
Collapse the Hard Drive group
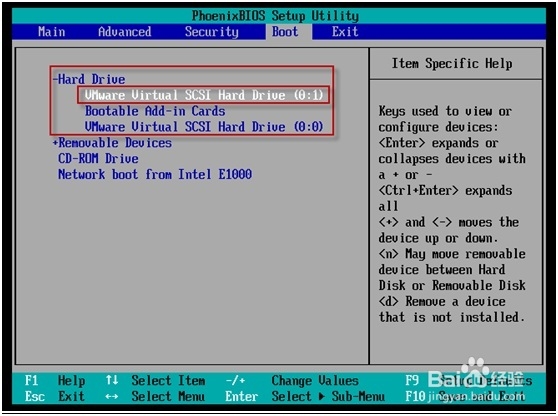pyautogui.click(x=89, y=79)
